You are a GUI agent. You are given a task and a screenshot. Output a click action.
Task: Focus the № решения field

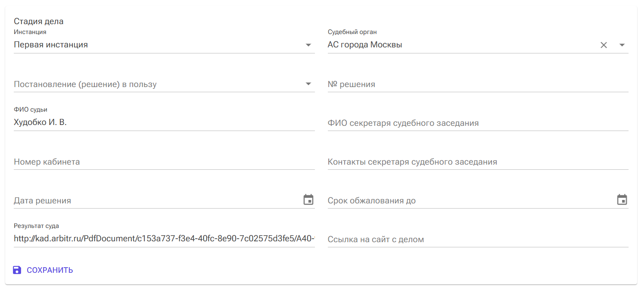pos(477,84)
